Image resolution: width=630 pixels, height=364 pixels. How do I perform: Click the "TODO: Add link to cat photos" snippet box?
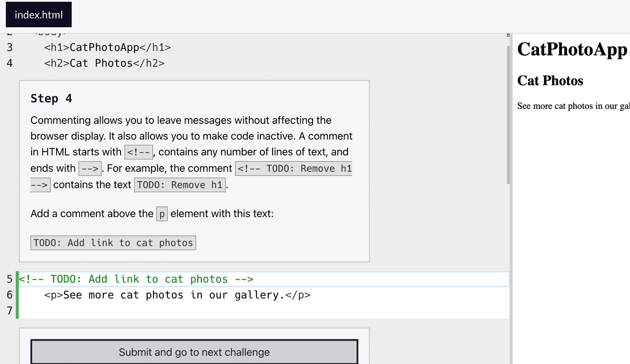(113, 243)
